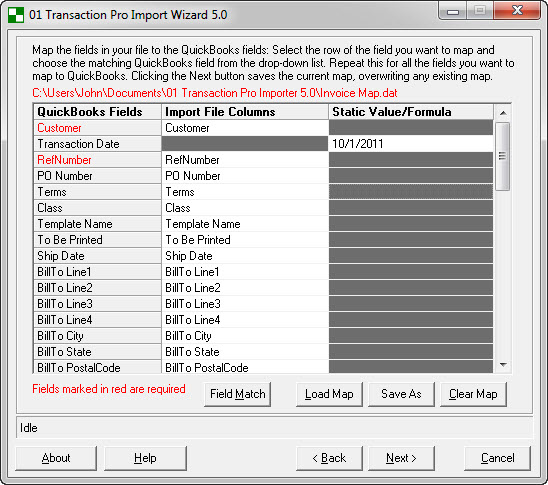
Task: Click the red Customer QuickBooks field row
Action: pyautogui.click(x=98, y=128)
